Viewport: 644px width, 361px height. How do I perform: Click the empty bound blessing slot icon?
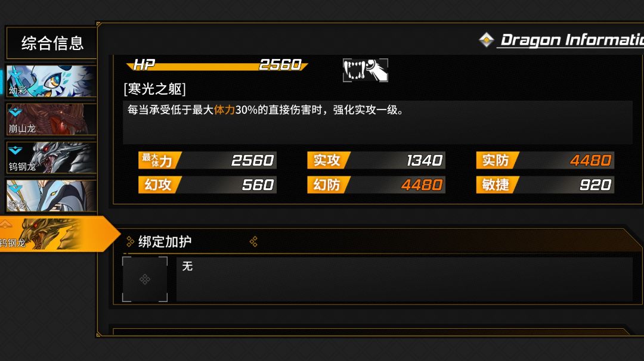[145, 279]
